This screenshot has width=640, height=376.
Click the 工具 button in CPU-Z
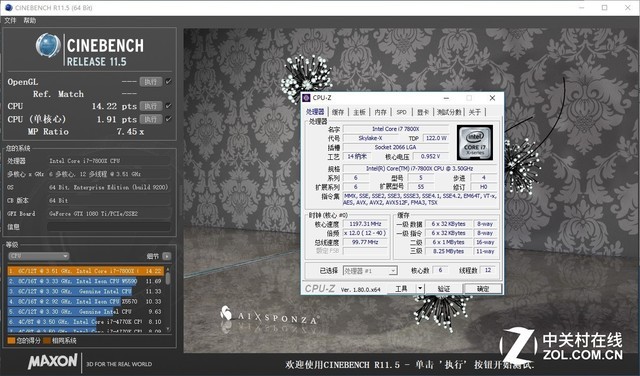[401, 289]
